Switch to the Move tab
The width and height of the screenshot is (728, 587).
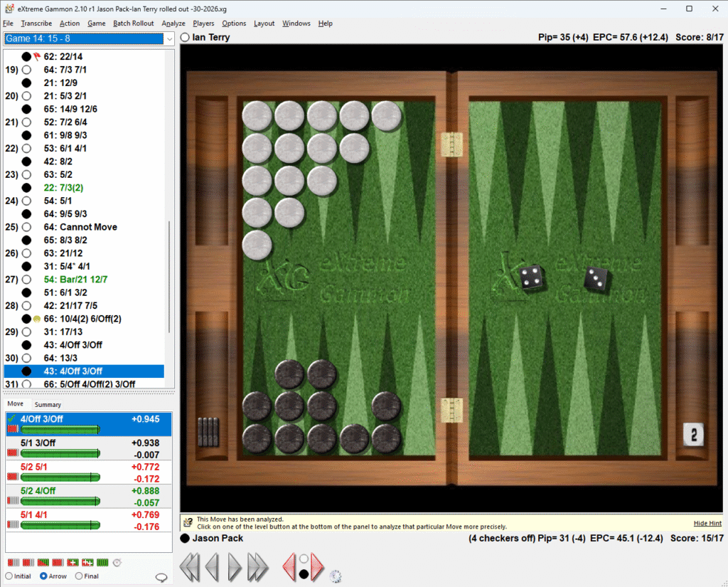click(16, 404)
